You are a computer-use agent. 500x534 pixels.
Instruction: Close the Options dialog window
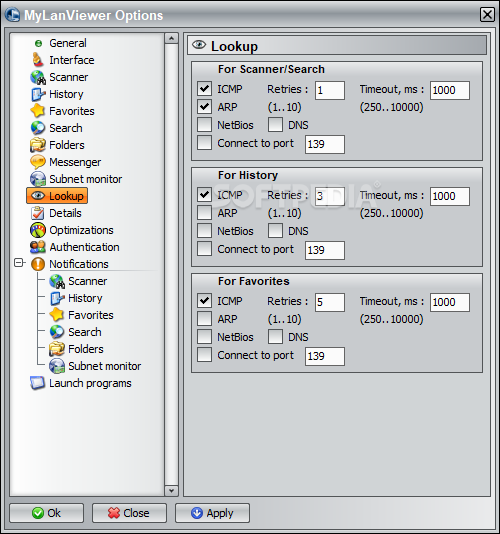(x=487, y=15)
